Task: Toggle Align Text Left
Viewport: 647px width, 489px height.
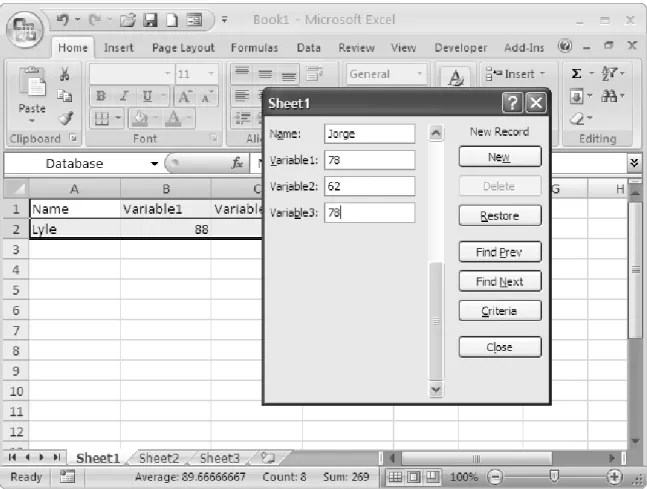Action: point(242,96)
